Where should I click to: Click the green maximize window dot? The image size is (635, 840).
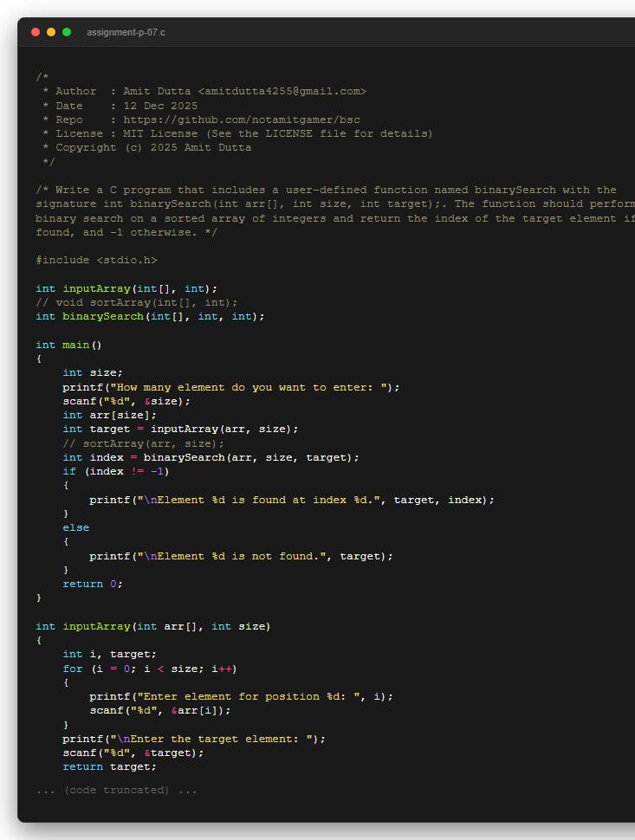click(67, 32)
